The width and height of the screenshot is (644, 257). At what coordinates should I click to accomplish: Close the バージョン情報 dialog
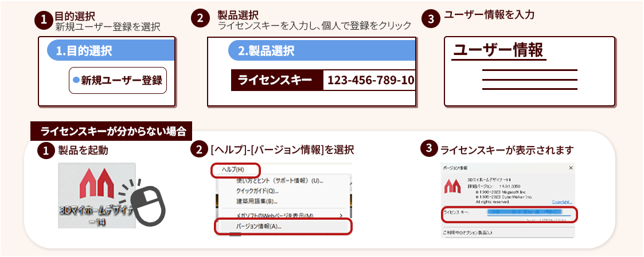570,168
